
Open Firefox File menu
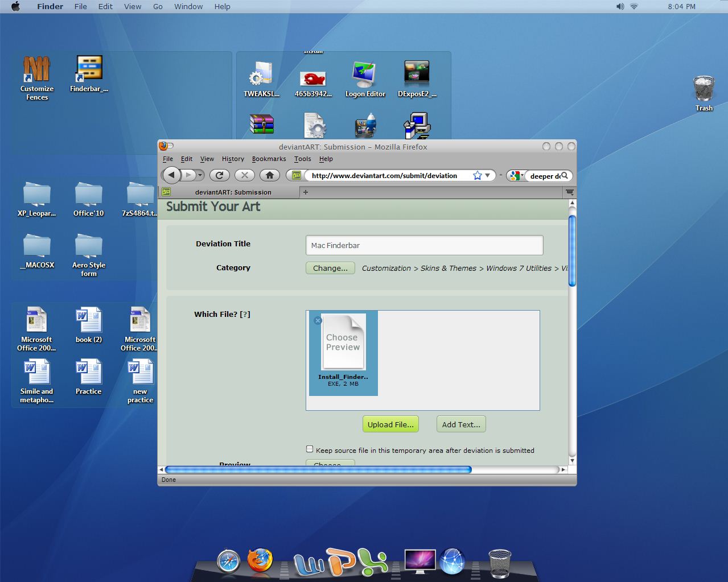click(x=168, y=159)
